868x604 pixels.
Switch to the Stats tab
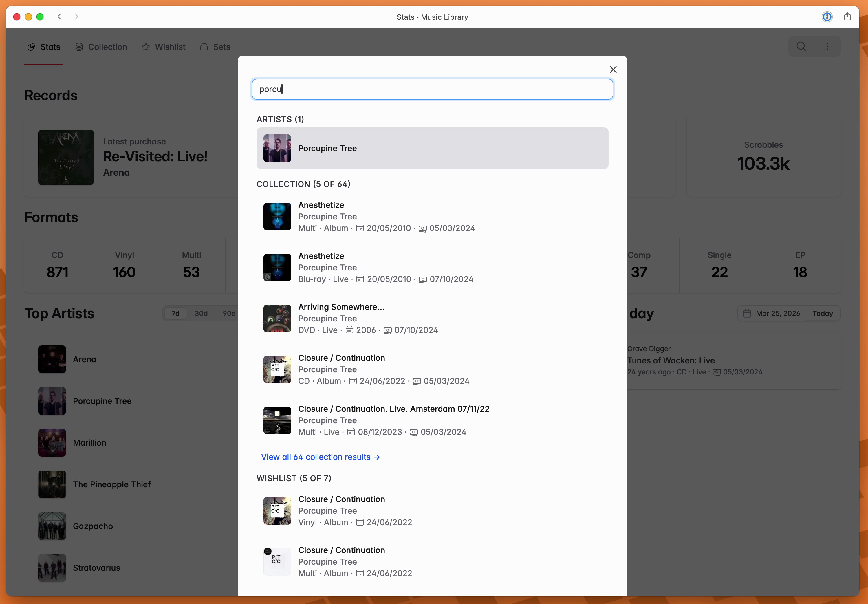(x=44, y=47)
